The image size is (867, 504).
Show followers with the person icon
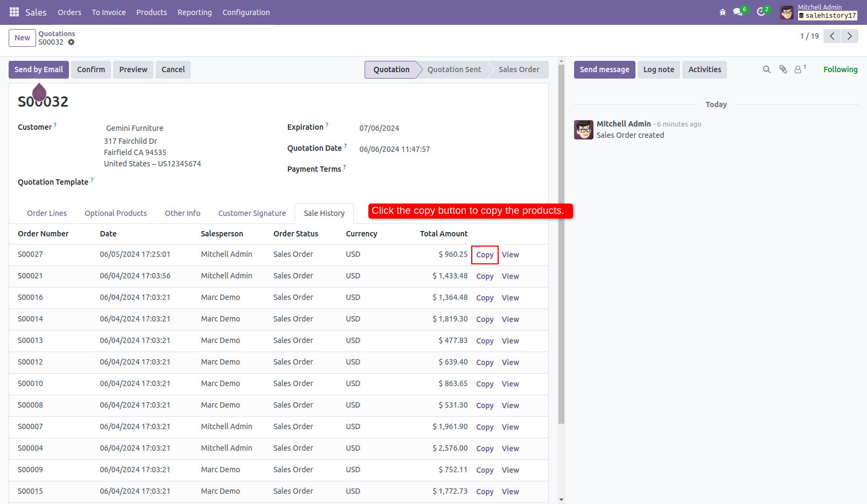click(x=798, y=69)
